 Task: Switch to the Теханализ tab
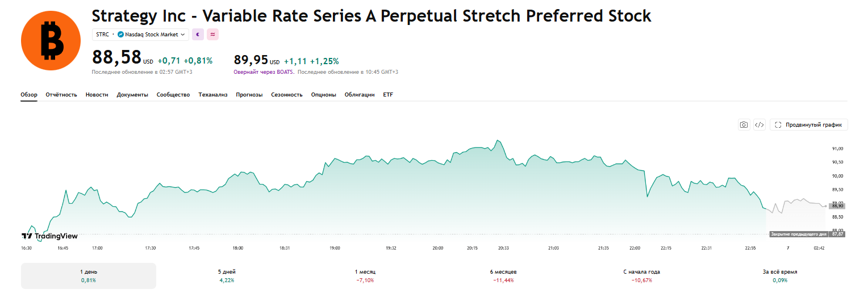tap(213, 95)
